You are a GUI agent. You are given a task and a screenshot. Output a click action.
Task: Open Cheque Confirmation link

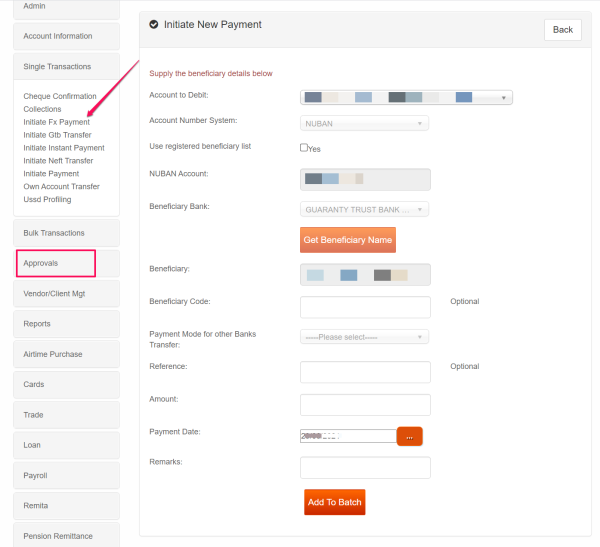pyautogui.click(x=60, y=96)
